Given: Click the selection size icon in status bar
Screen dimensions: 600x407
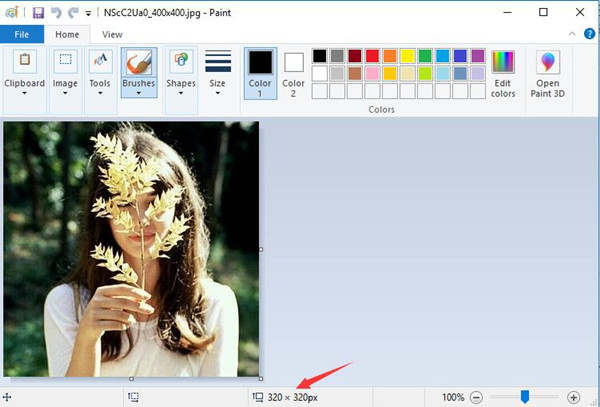Looking at the screenshot, I should tap(133, 397).
